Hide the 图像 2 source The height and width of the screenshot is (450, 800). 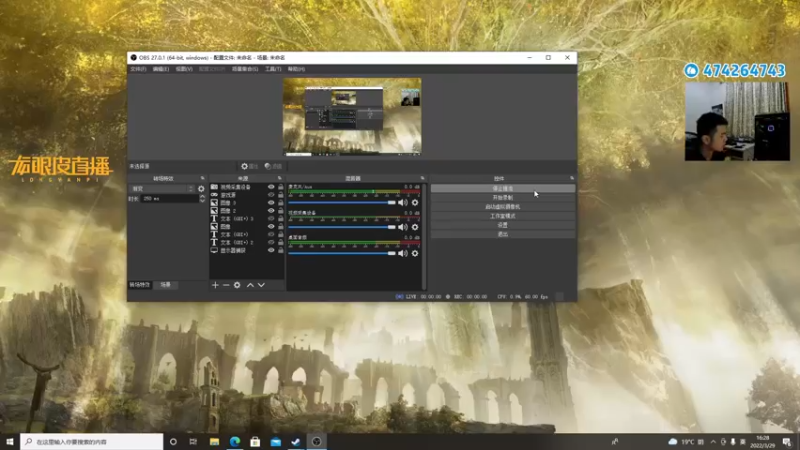[x=271, y=211]
